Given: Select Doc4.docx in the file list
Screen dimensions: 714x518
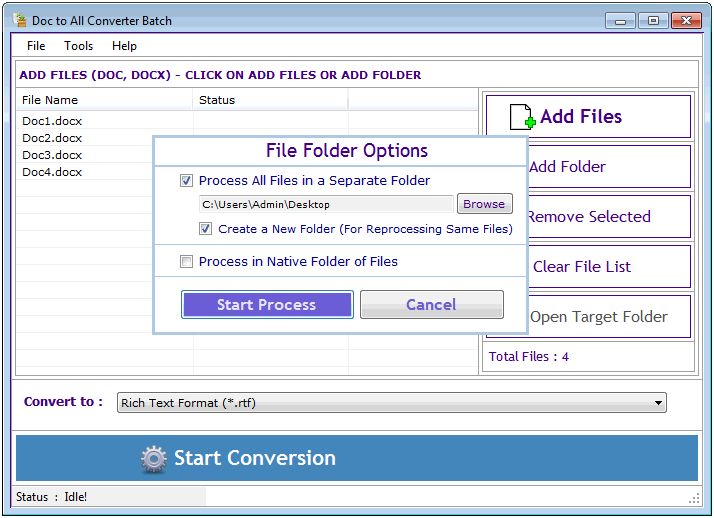Looking at the screenshot, I should click(52, 172).
